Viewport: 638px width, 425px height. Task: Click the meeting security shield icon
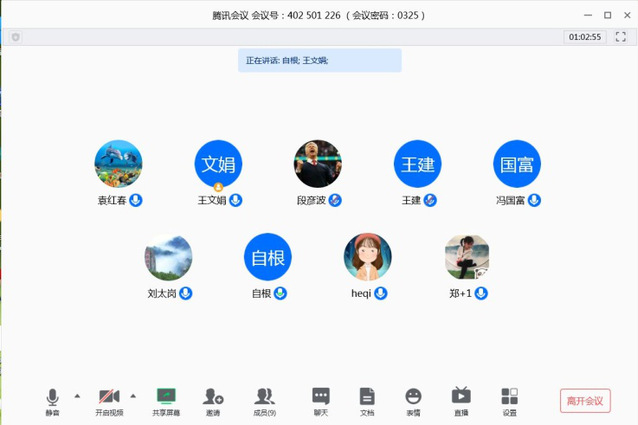click(x=15, y=37)
